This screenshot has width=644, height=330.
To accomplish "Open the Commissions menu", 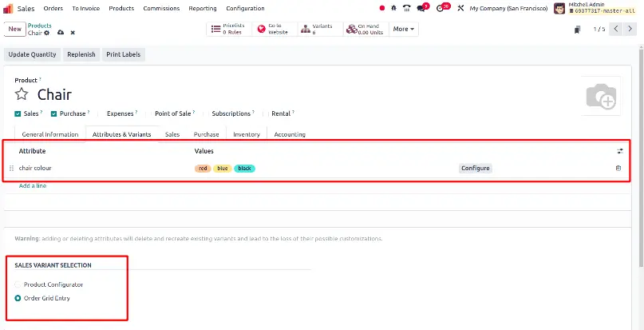I will (x=161, y=8).
